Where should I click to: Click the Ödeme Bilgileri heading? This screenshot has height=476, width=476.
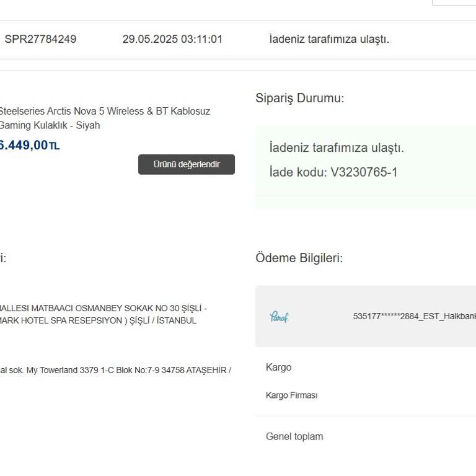click(x=299, y=258)
